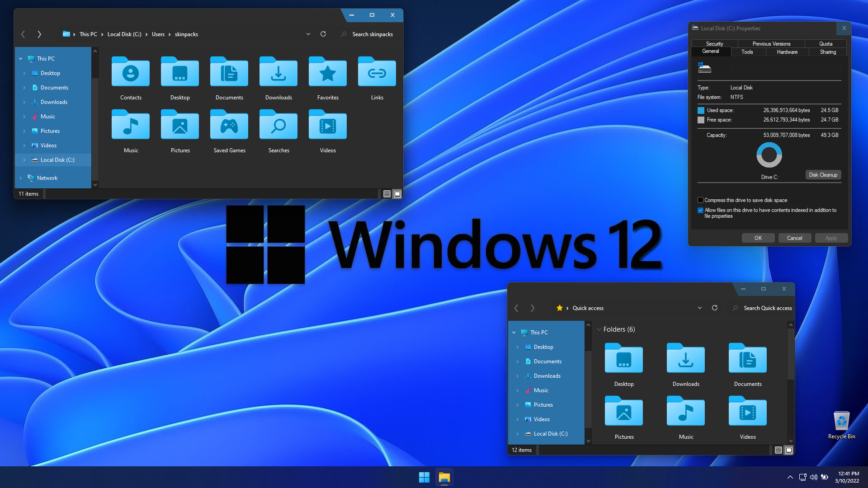Open the Desktop folder in skinpacks window
Image resolution: width=868 pixels, height=488 pixels.
[x=180, y=78]
